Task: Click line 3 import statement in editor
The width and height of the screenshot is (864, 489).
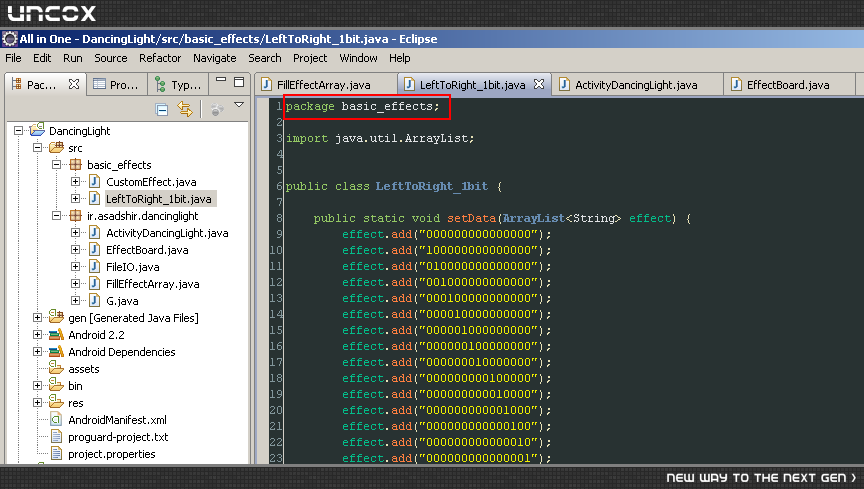Action: (x=380, y=138)
